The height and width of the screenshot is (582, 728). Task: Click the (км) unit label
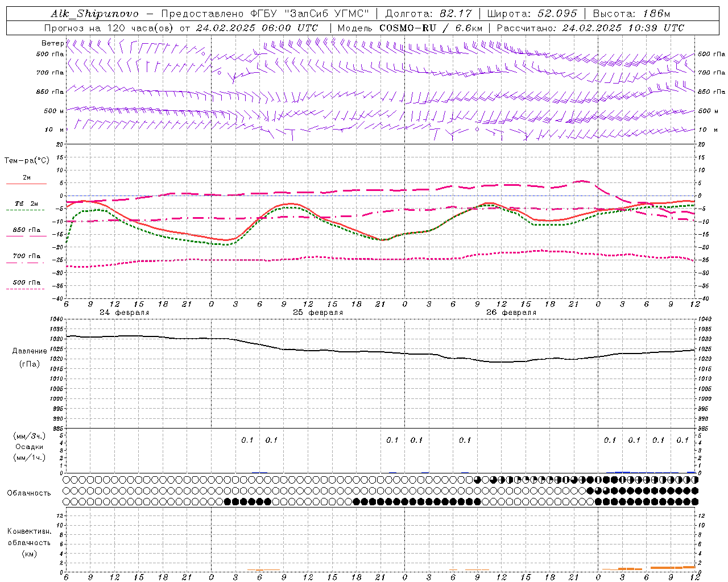pos(30,554)
